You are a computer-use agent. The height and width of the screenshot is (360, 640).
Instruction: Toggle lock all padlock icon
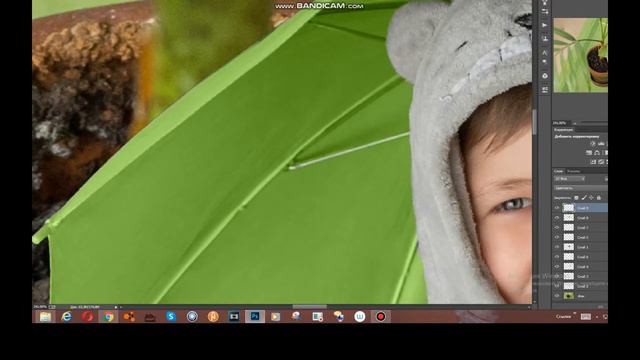pos(599,198)
